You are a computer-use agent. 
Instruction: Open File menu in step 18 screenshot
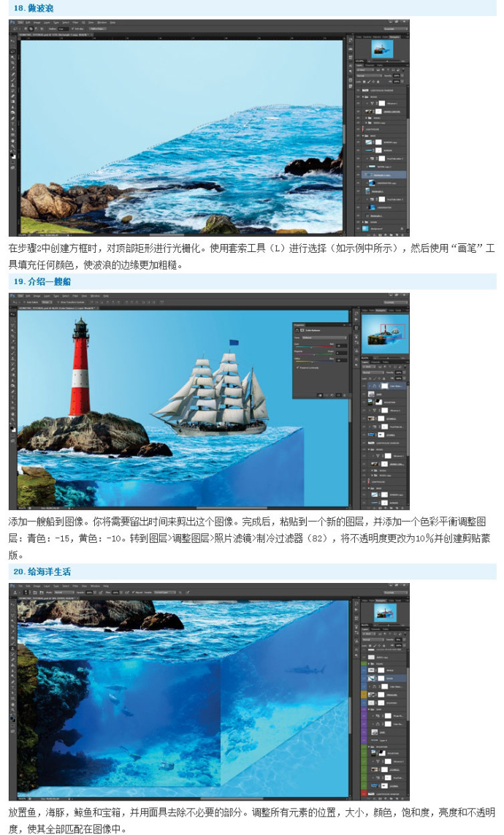coord(20,23)
